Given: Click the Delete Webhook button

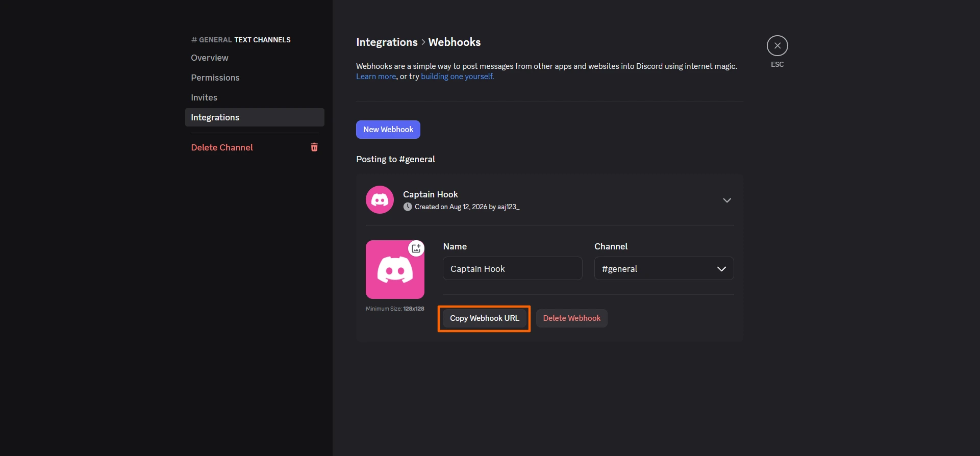Looking at the screenshot, I should (x=572, y=318).
